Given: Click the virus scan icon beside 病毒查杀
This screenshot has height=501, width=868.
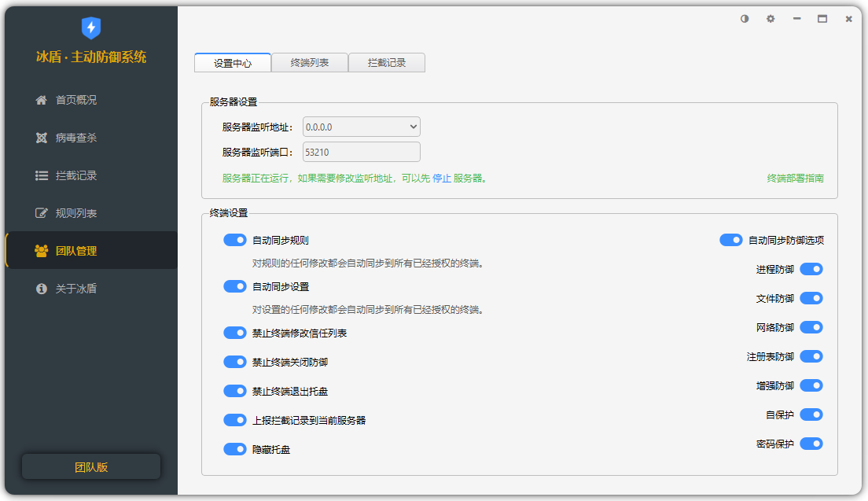Looking at the screenshot, I should (42, 138).
